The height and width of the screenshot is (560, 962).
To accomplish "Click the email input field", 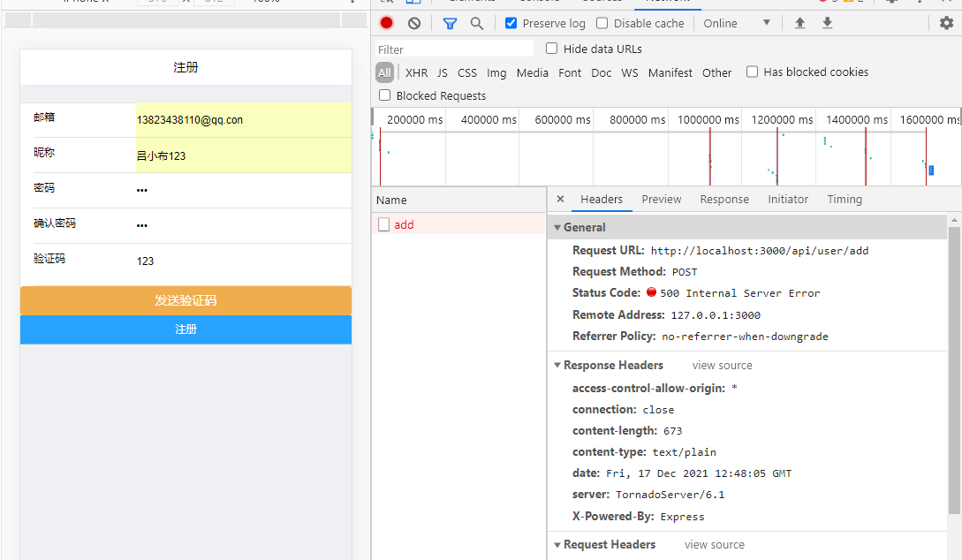I will (244, 119).
